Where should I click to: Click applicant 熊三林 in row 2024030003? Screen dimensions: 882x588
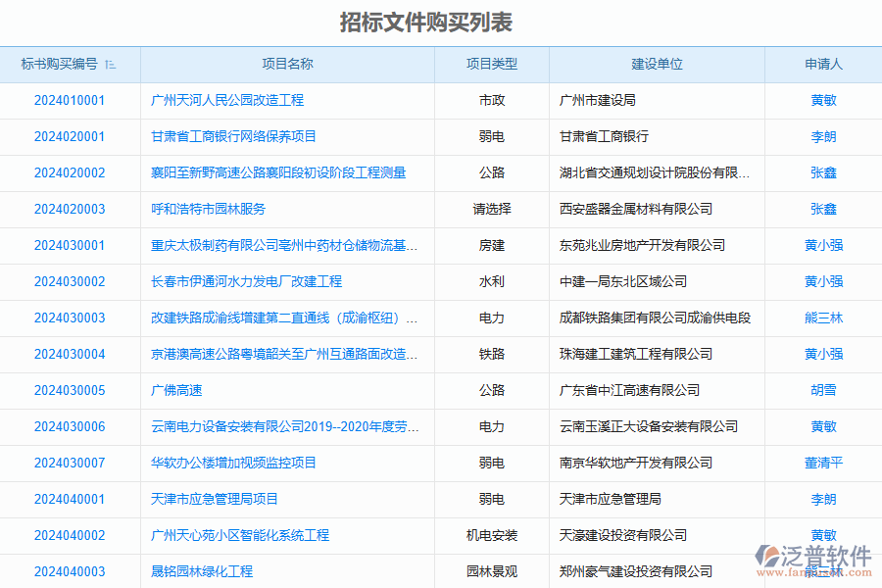pyautogui.click(x=823, y=318)
